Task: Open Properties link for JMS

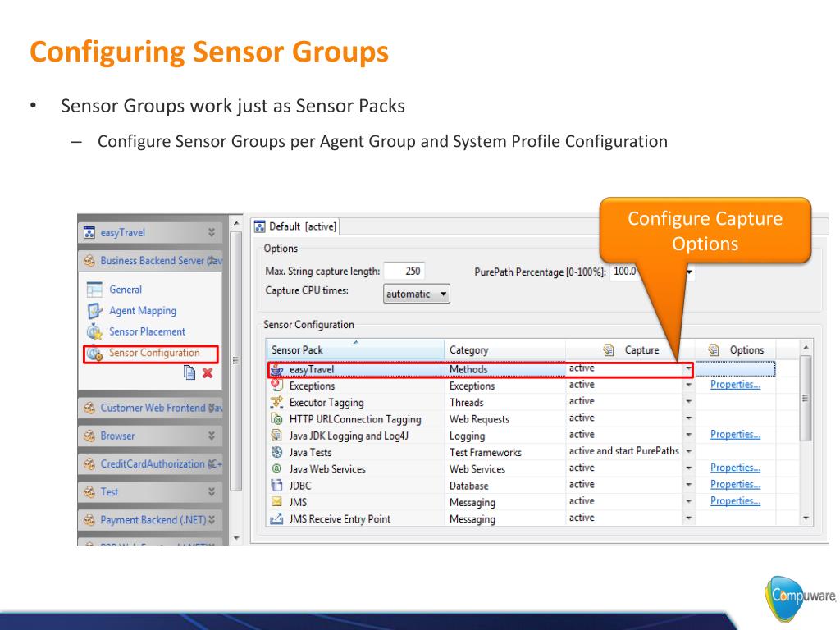Action: click(x=735, y=501)
